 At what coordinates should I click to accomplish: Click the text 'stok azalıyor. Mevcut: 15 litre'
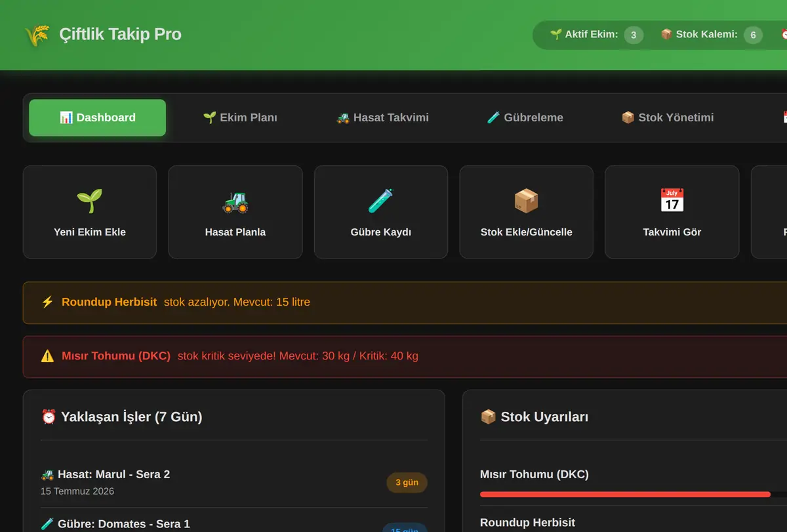pyautogui.click(x=237, y=302)
